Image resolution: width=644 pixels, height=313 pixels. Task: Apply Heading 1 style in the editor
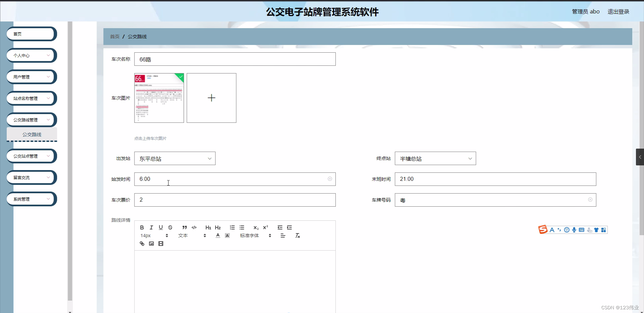click(x=208, y=227)
